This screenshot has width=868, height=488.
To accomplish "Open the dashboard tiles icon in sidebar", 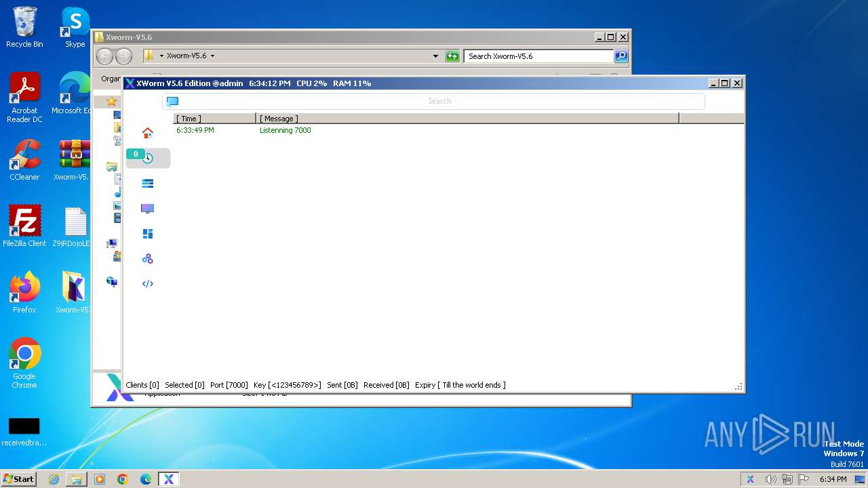I will (x=147, y=234).
